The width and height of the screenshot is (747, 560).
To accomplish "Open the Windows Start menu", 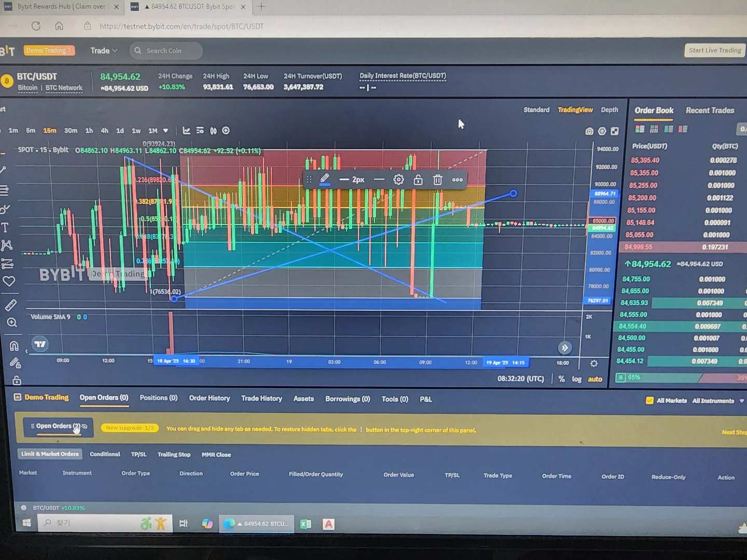I will 26,523.
